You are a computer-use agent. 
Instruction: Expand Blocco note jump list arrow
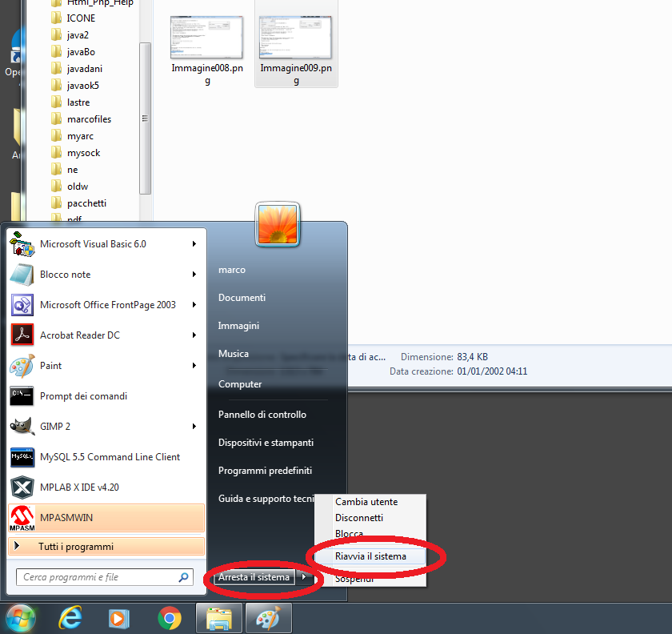click(194, 275)
